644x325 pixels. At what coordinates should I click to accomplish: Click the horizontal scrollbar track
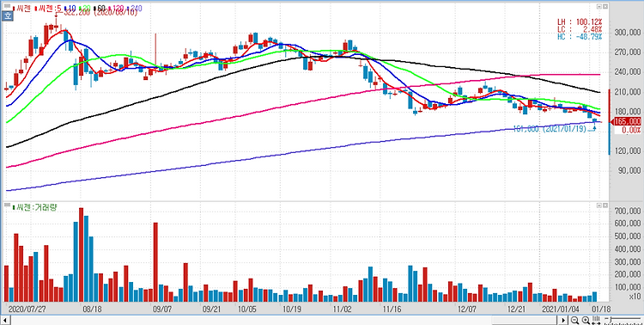284,320
